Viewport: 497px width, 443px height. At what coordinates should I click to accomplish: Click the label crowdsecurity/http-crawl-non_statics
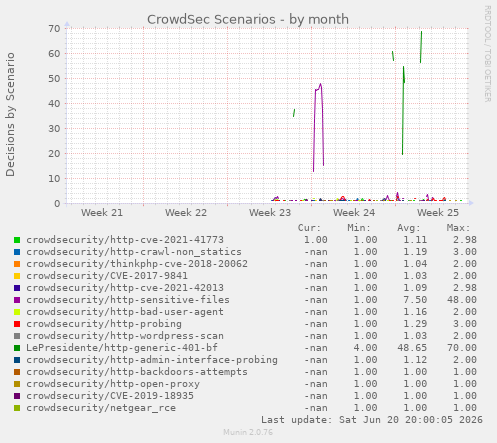pos(134,252)
